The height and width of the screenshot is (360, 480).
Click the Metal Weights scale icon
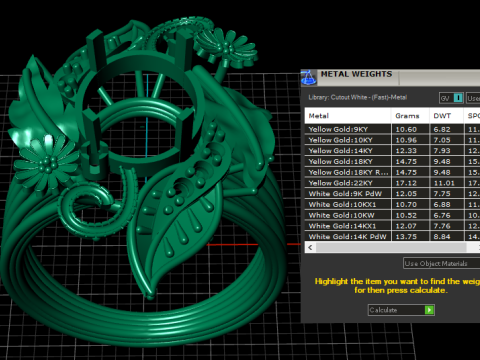(308, 78)
